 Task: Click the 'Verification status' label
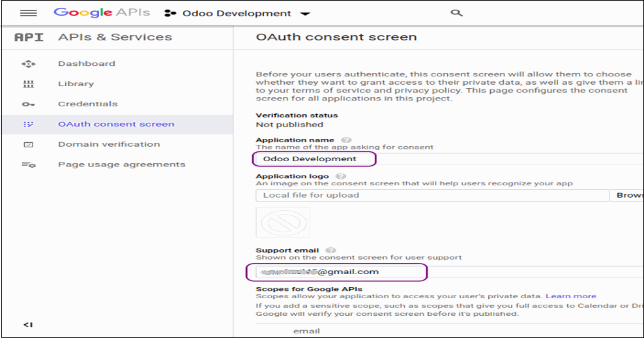pos(297,115)
